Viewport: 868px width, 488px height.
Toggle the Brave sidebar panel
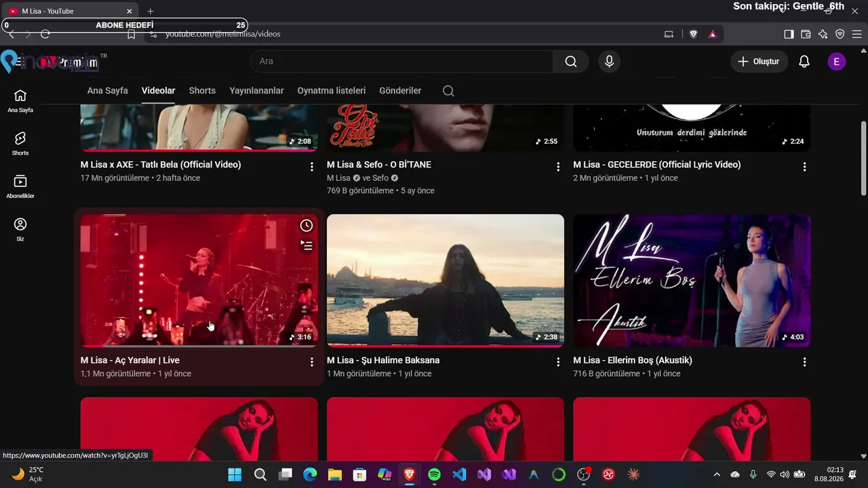(789, 34)
